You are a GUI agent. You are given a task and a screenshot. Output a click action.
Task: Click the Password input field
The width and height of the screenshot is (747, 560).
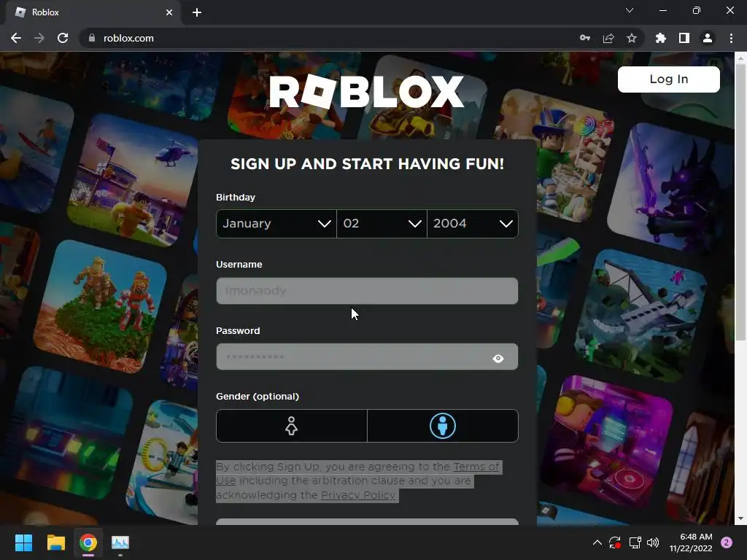(x=367, y=357)
